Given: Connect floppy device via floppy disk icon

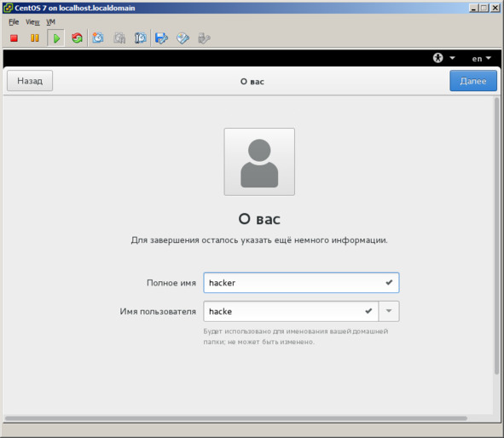Looking at the screenshot, I should click(161, 38).
